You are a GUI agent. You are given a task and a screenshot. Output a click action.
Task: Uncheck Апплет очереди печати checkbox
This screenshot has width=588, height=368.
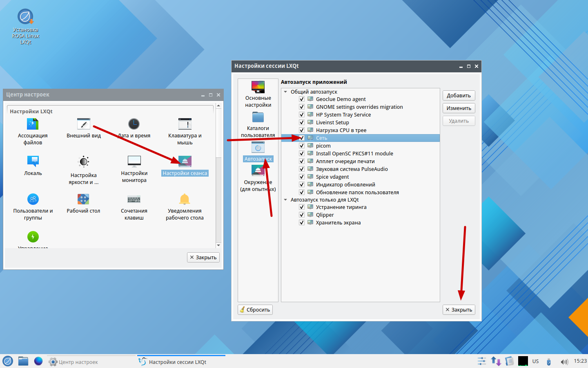pyautogui.click(x=302, y=162)
